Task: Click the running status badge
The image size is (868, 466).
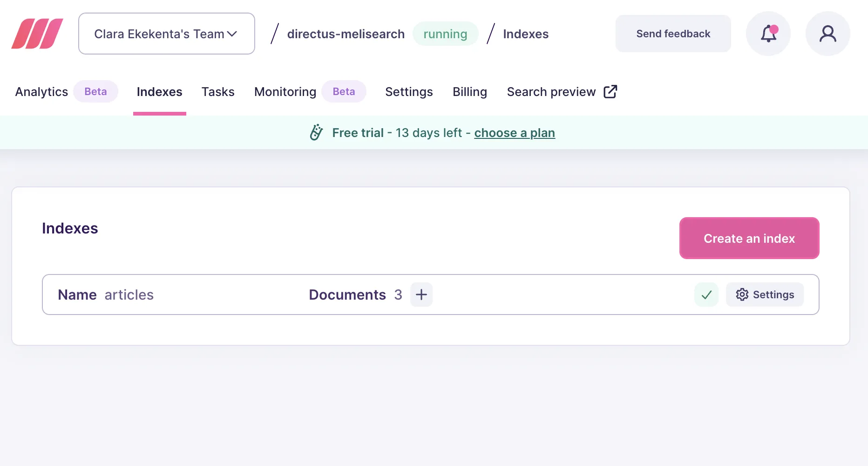Action: click(x=445, y=34)
